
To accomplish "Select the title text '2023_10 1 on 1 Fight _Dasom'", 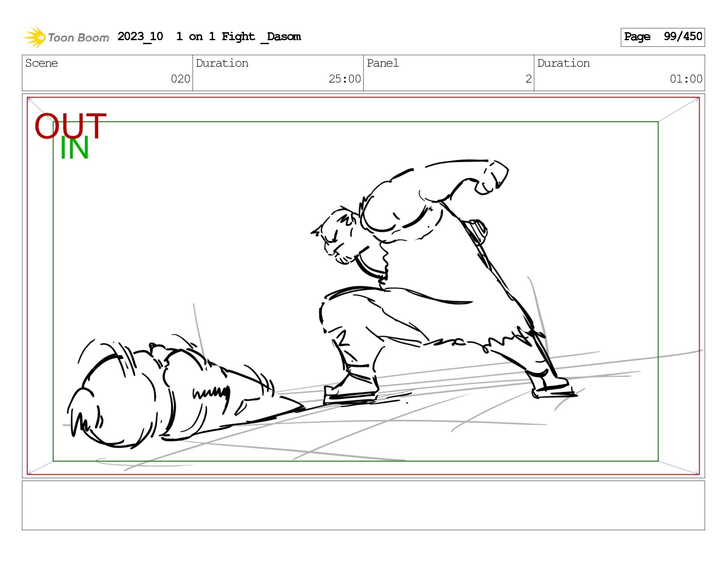I will coord(209,37).
